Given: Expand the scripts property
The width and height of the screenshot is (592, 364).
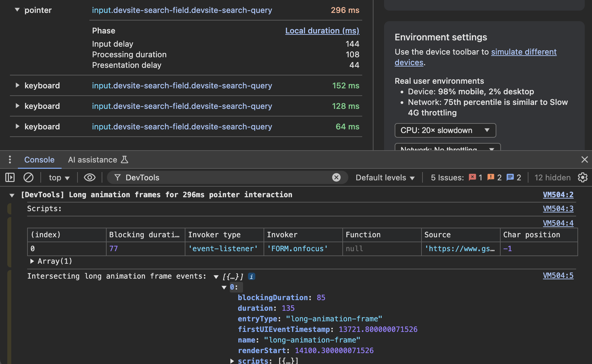Looking at the screenshot, I should [x=232, y=361].
